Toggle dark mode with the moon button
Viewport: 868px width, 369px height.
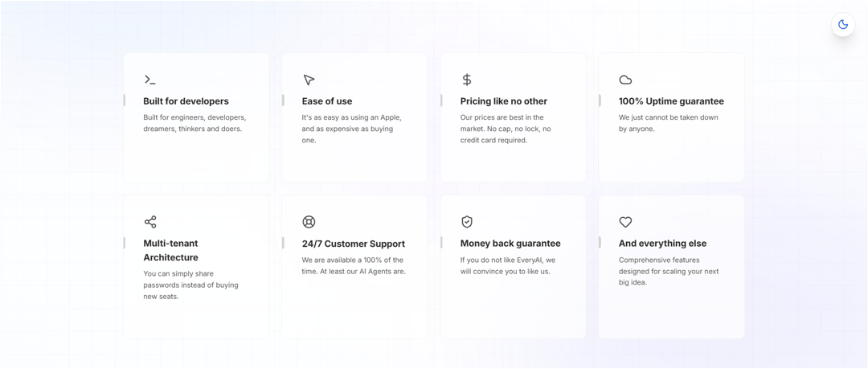point(842,24)
